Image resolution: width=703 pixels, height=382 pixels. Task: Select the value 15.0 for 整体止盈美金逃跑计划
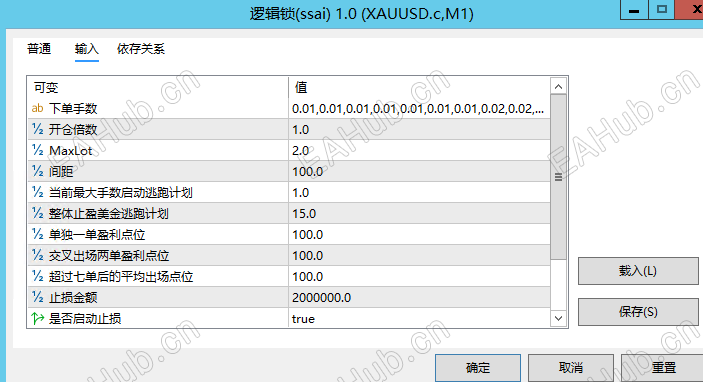[x=419, y=213]
